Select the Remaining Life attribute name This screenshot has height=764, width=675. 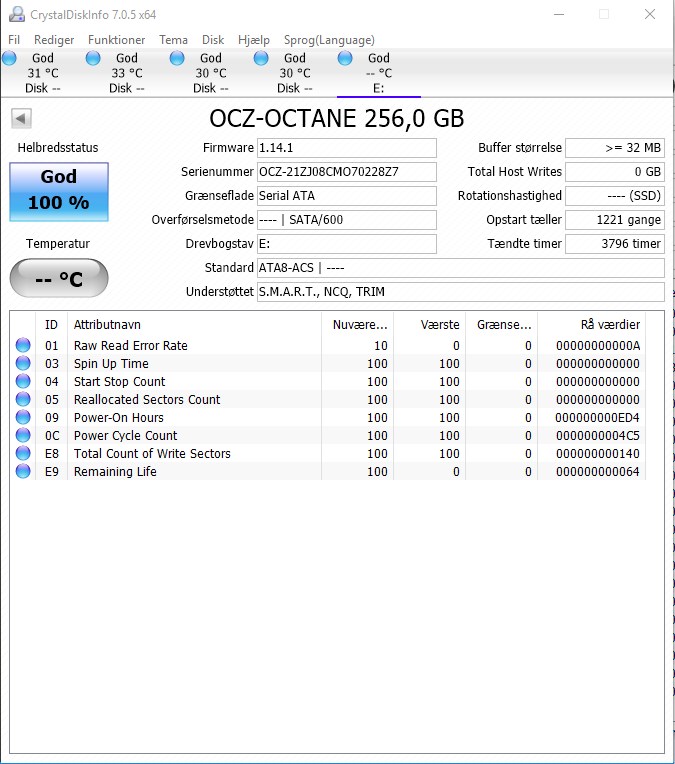pos(115,472)
